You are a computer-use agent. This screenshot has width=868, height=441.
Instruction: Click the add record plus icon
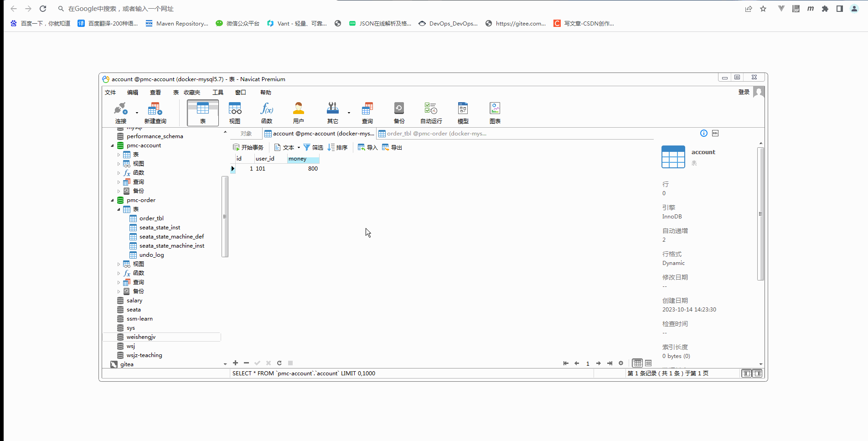pos(235,363)
